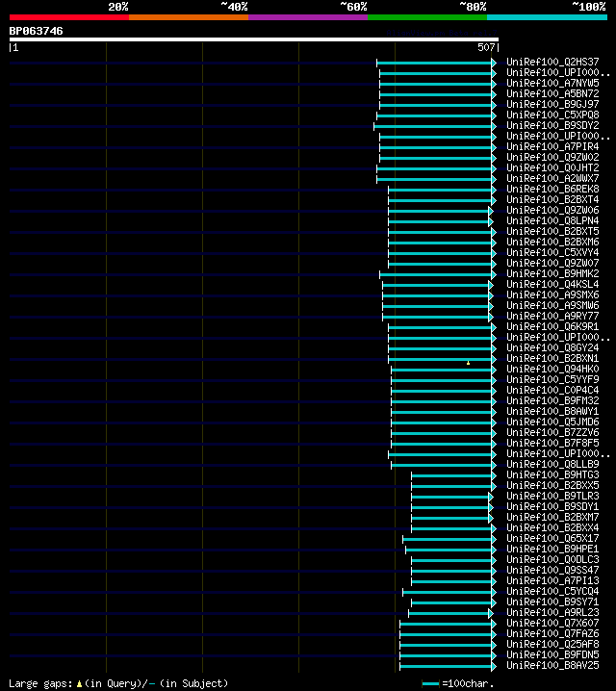Image resolution: width=616 pixels, height=691 pixels.
Task: Open the UniRef100_B9HTG3 hit
Action: 552,474
